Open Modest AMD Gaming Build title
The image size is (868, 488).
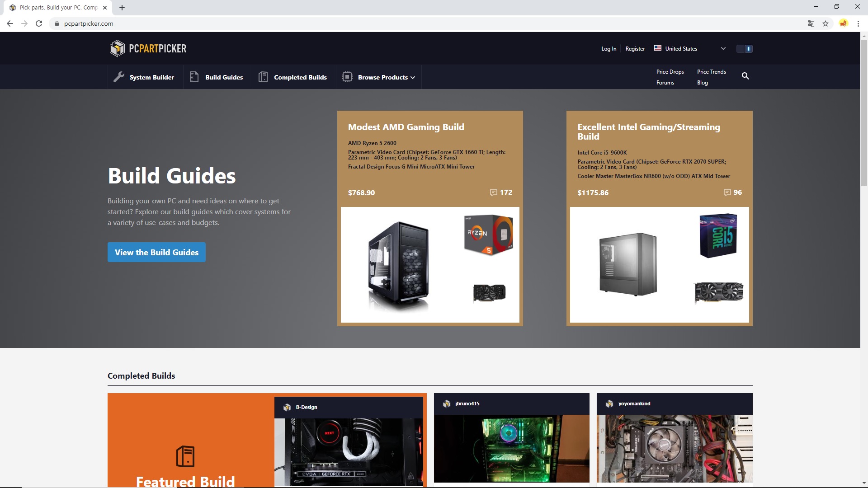(406, 127)
